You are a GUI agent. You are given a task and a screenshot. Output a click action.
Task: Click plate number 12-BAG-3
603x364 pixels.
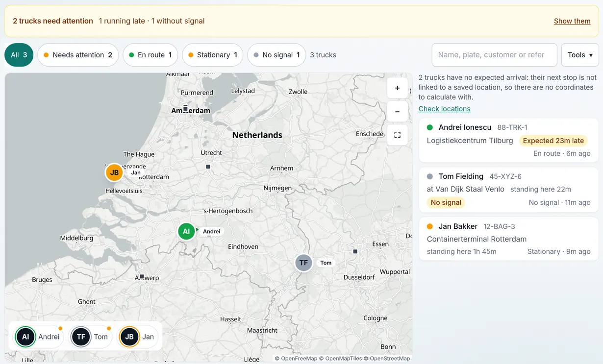pyautogui.click(x=499, y=226)
